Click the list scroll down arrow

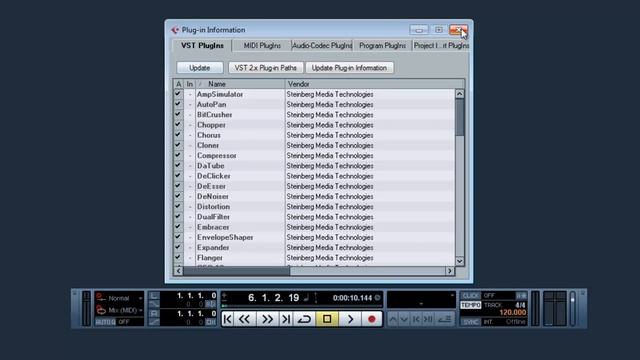click(460, 261)
